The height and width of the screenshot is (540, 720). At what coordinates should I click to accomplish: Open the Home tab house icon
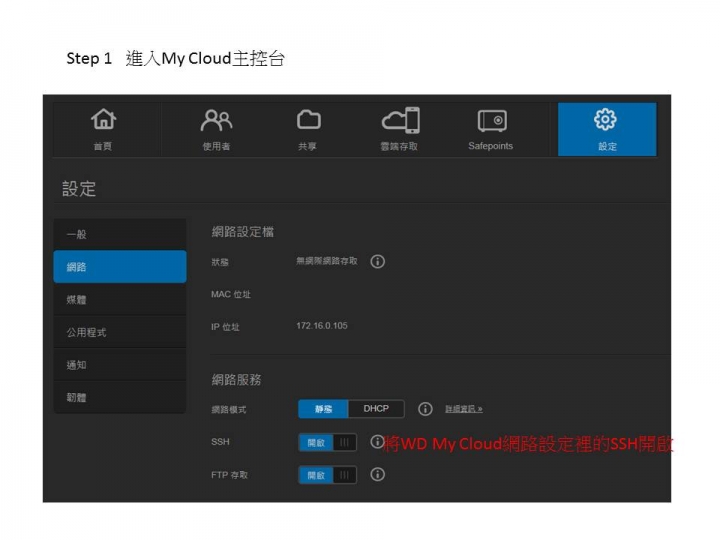(103, 119)
